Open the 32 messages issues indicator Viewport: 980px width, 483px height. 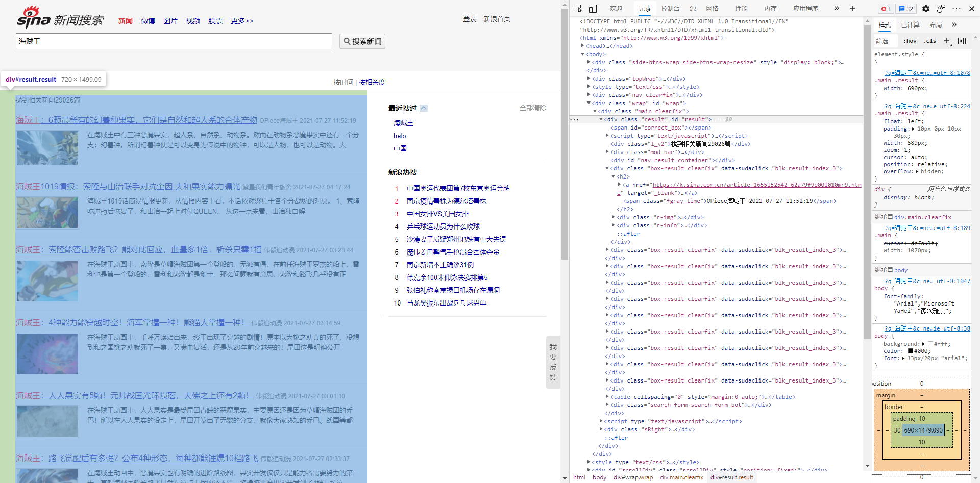coord(906,9)
